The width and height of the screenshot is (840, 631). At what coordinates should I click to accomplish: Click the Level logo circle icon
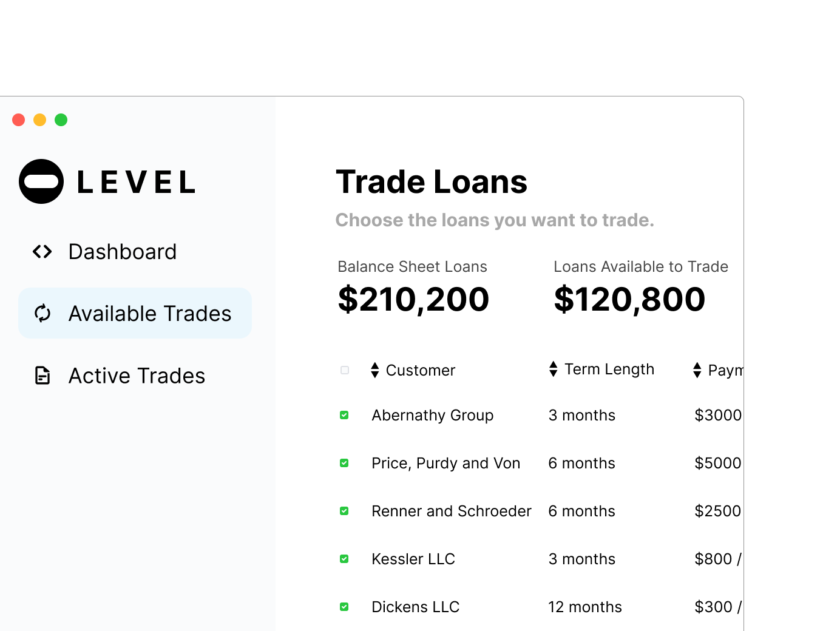point(41,181)
